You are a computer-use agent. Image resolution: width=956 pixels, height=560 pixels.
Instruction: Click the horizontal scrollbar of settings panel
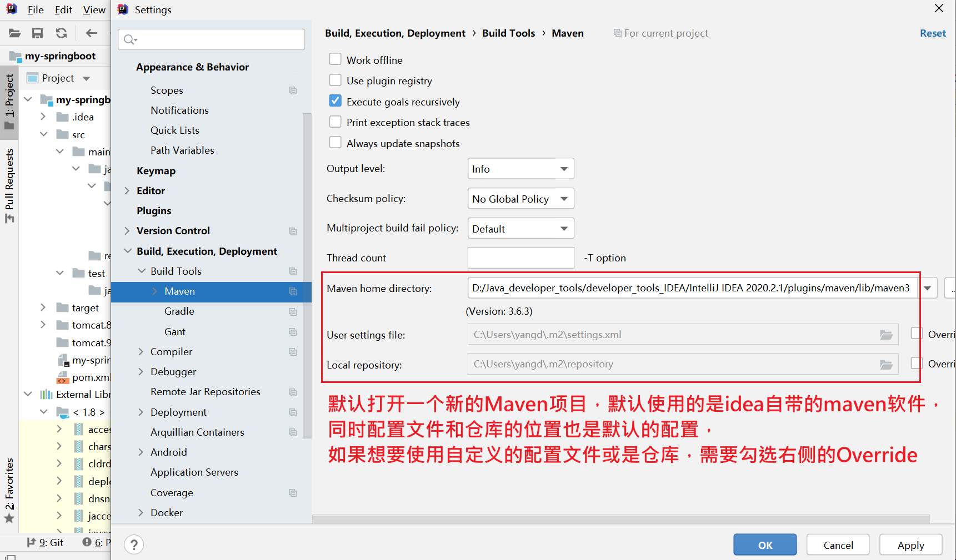coord(620,519)
